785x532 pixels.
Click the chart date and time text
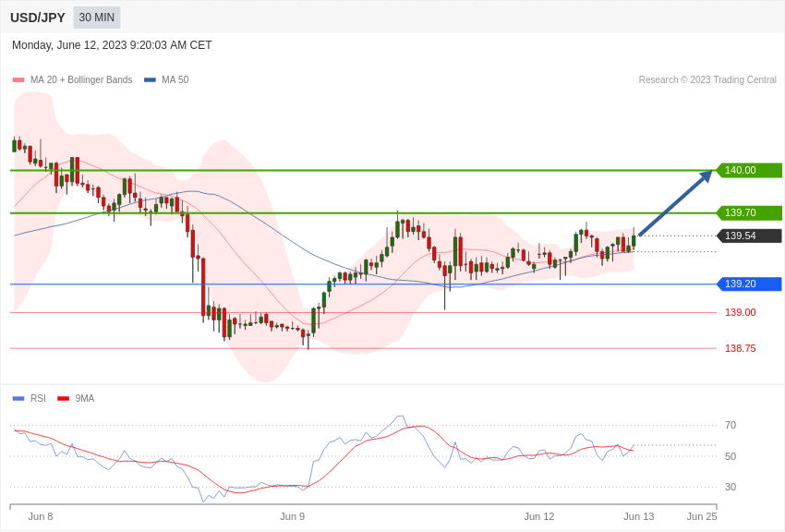[112, 45]
